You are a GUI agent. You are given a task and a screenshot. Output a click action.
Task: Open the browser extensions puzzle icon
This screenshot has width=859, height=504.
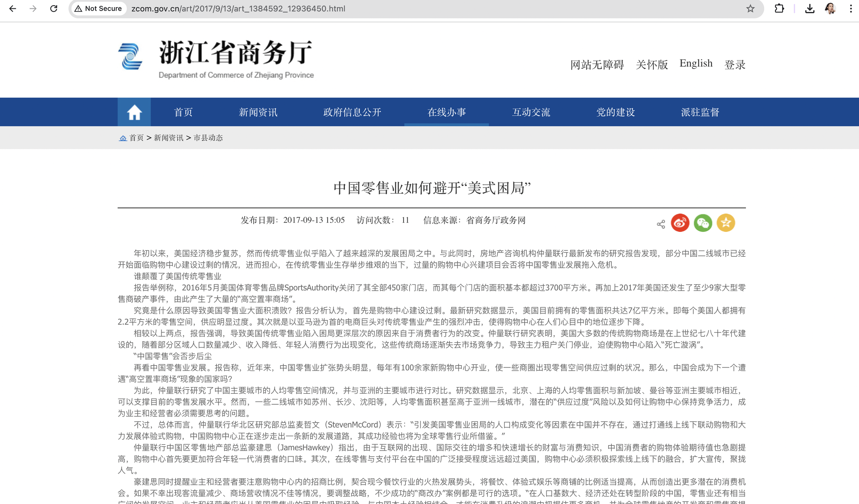[x=779, y=9]
